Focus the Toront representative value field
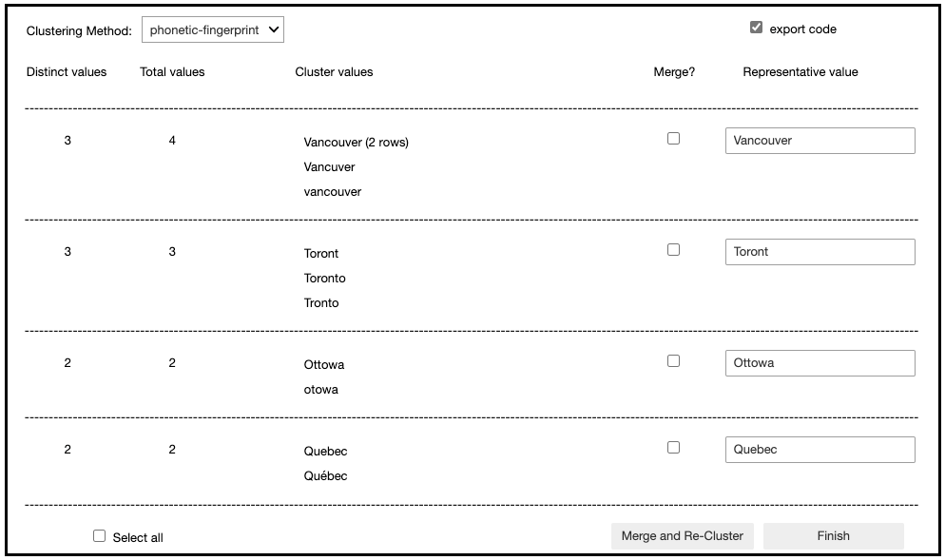The height and width of the screenshot is (560, 945). [x=820, y=252]
